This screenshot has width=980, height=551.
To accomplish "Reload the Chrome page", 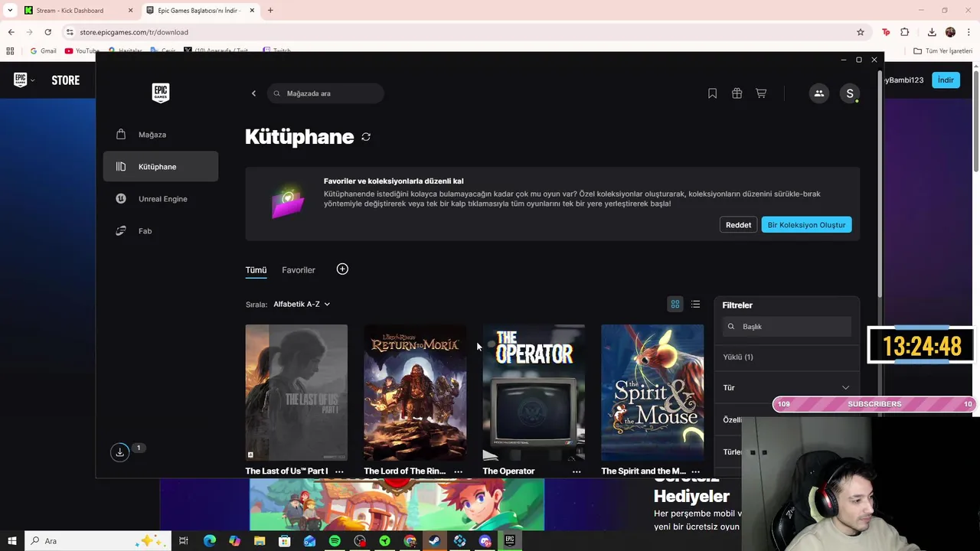I will point(47,32).
